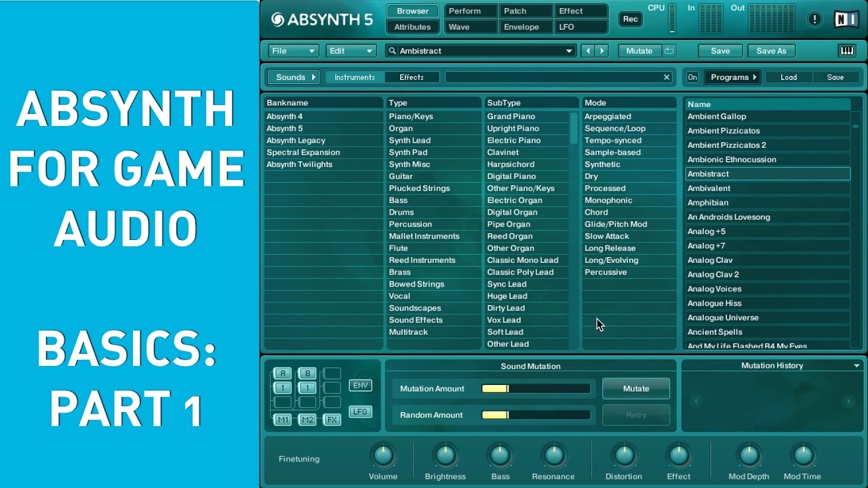This screenshot has width=868, height=488.
Task: Switch to the Browser tab
Action: click(x=413, y=11)
